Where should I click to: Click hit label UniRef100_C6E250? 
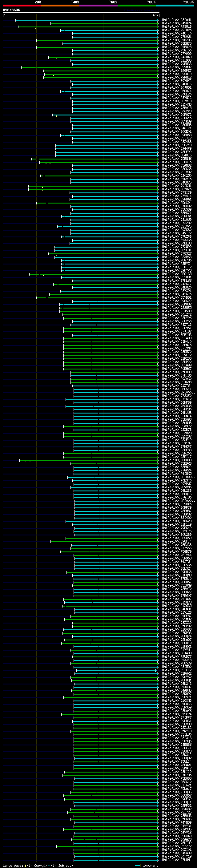point(176,321)
